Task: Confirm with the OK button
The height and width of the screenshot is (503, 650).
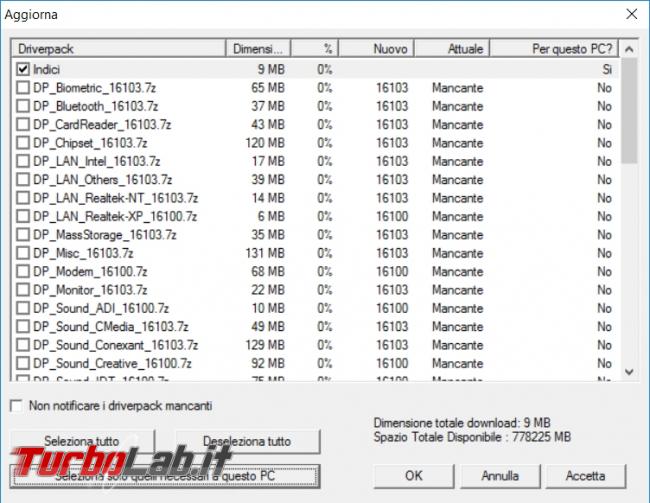Action: tap(414, 476)
